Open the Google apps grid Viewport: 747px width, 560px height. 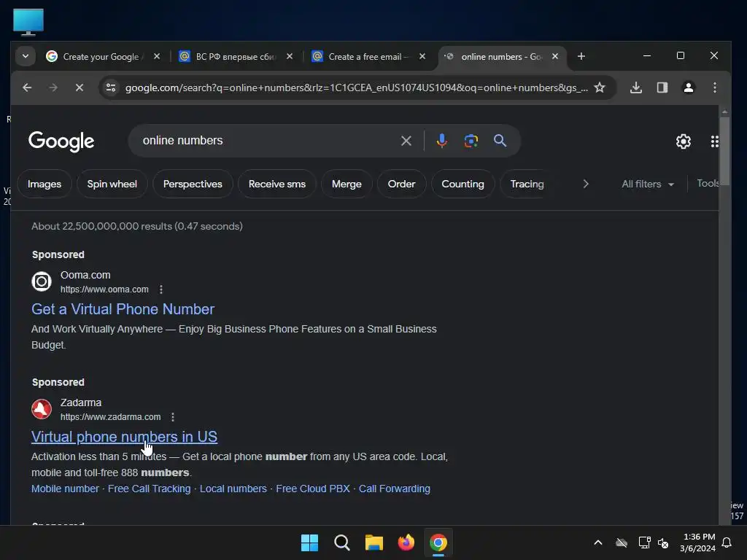click(715, 141)
